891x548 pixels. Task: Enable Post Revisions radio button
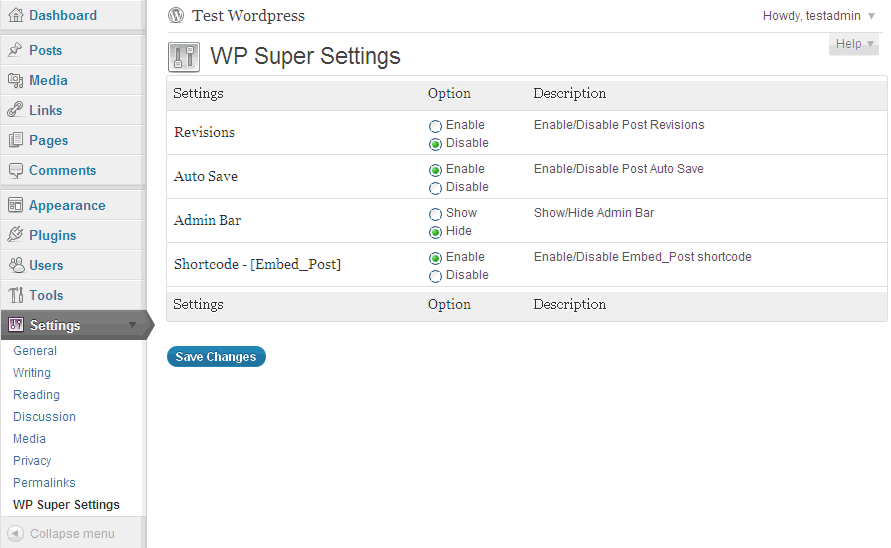pos(435,126)
